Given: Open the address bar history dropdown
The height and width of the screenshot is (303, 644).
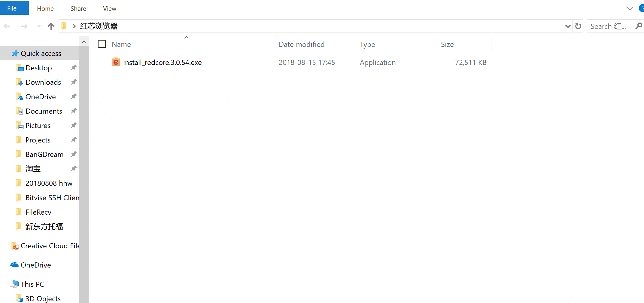Looking at the screenshot, I should point(568,26).
